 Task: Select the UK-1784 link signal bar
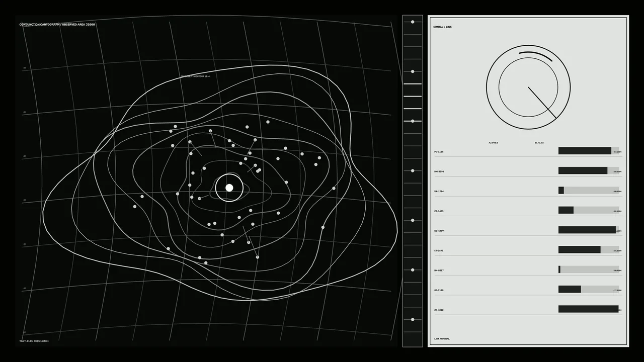click(x=589, y=191)
